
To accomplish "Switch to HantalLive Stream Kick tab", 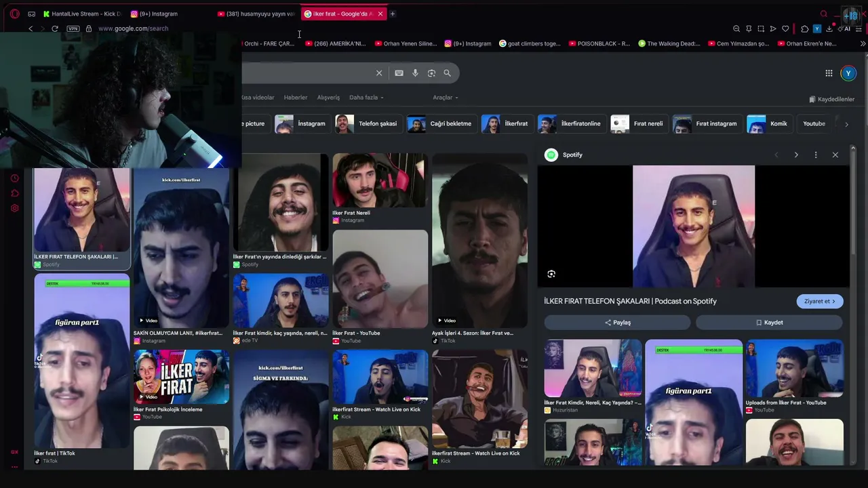I will pyautogui.click(x=81, y=14).
